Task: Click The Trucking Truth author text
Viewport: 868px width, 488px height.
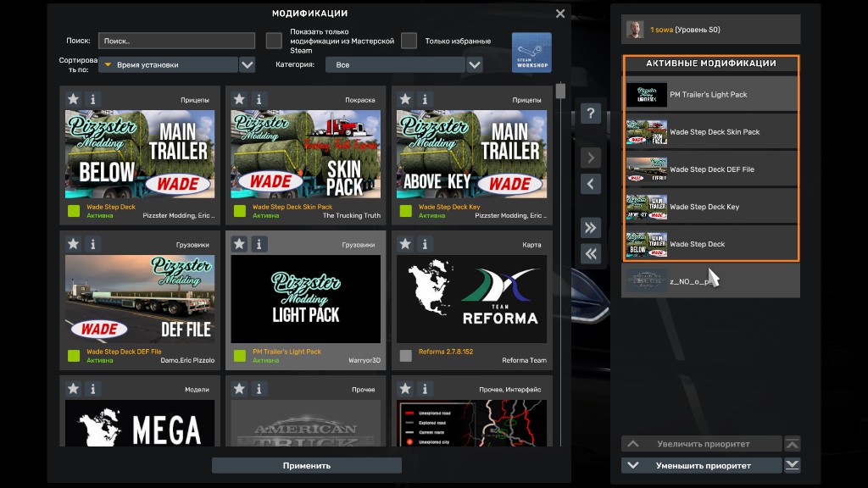Action: coord(352,216)
